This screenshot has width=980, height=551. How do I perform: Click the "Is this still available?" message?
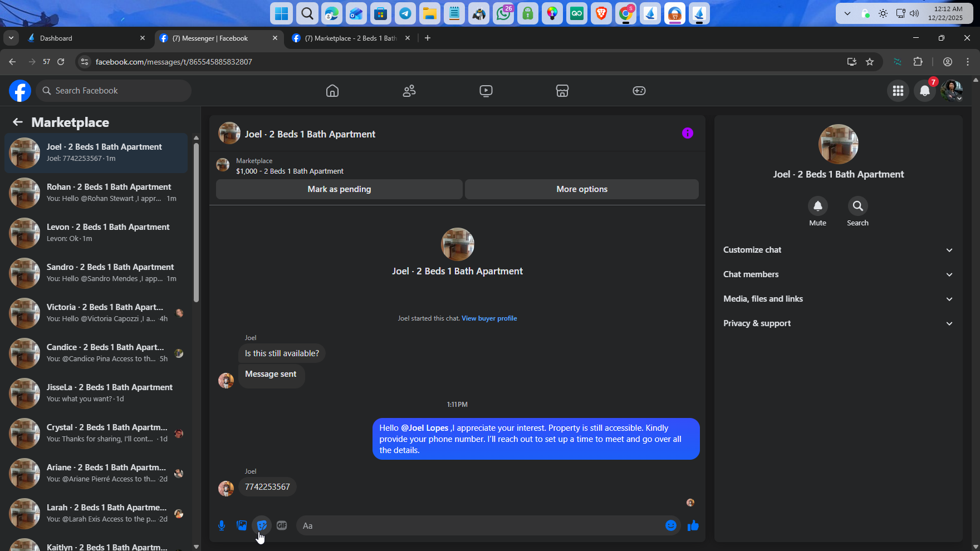282,353
